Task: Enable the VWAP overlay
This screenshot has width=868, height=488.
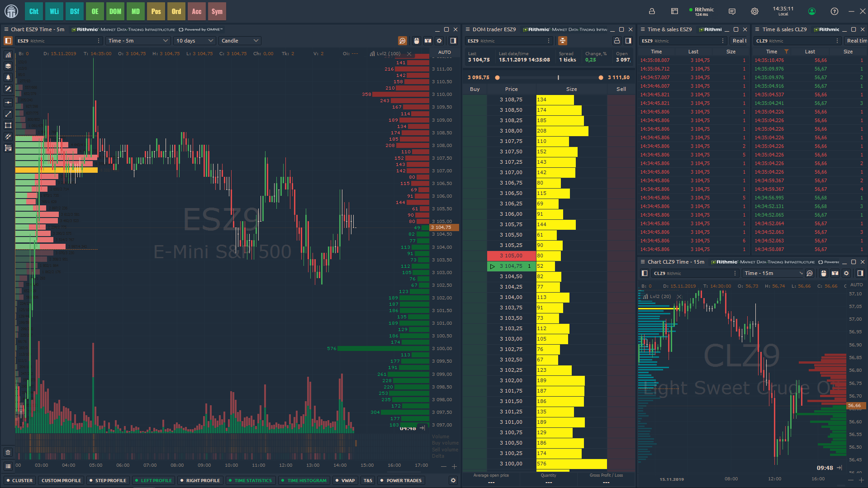Action: (x=345, y=480)
